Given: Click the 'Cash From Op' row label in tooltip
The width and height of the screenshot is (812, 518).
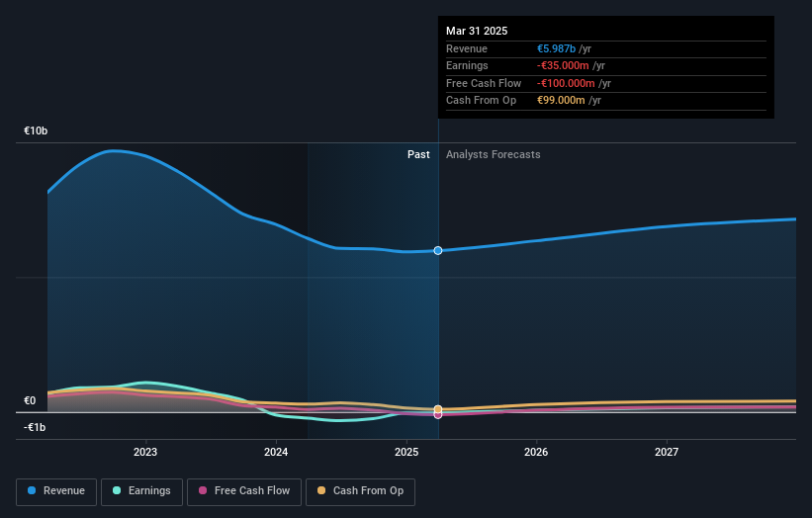Looking at the screenshot, I should [481, 101].
